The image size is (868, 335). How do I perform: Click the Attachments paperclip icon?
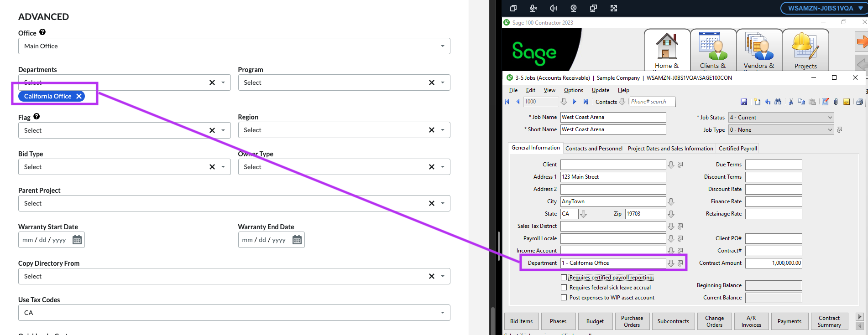836,102
